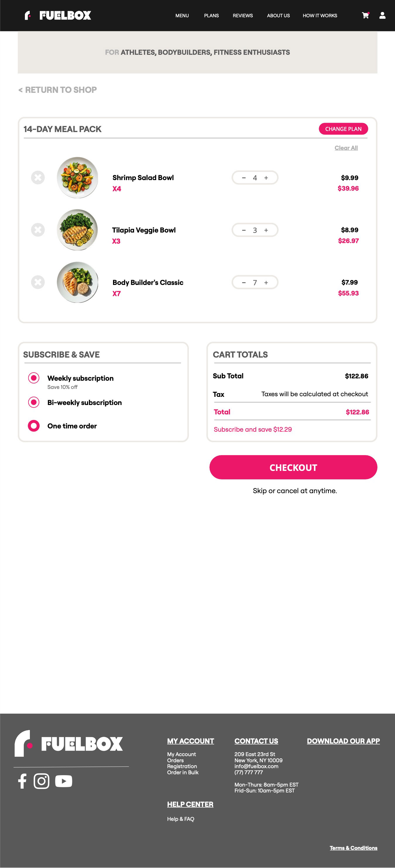Click the Clear All link
This screenshot has width=395, height=868.
click(346, 148)
